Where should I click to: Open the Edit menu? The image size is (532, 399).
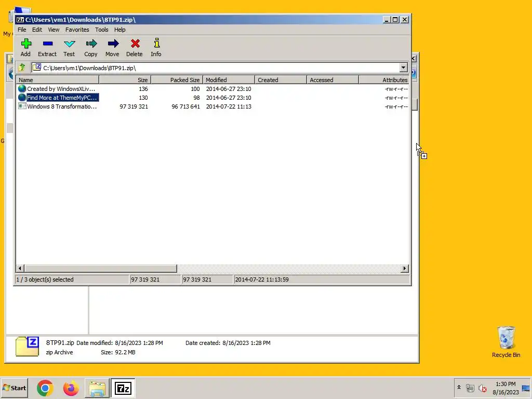pos(37,30)
